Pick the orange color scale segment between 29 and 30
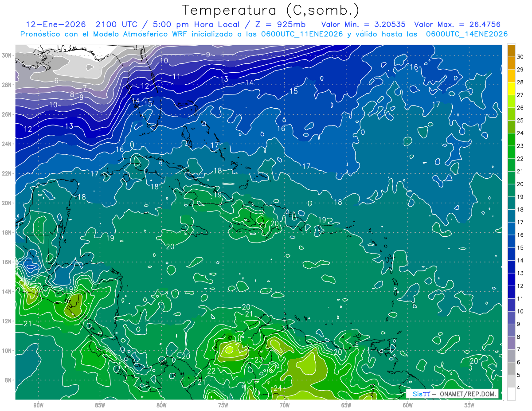The width and height of the screenshot is (532, 411). [x=512, y=63]
